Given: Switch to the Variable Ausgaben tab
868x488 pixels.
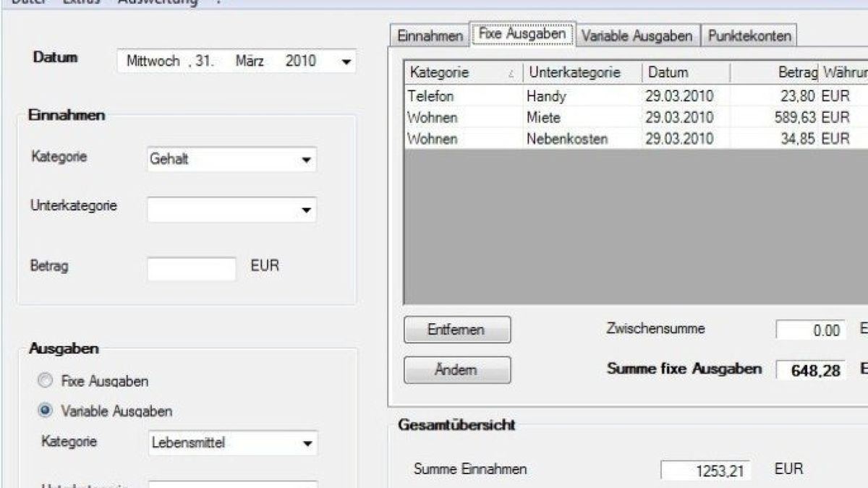Looking at the screenshot, I should (x=636, y=34).
